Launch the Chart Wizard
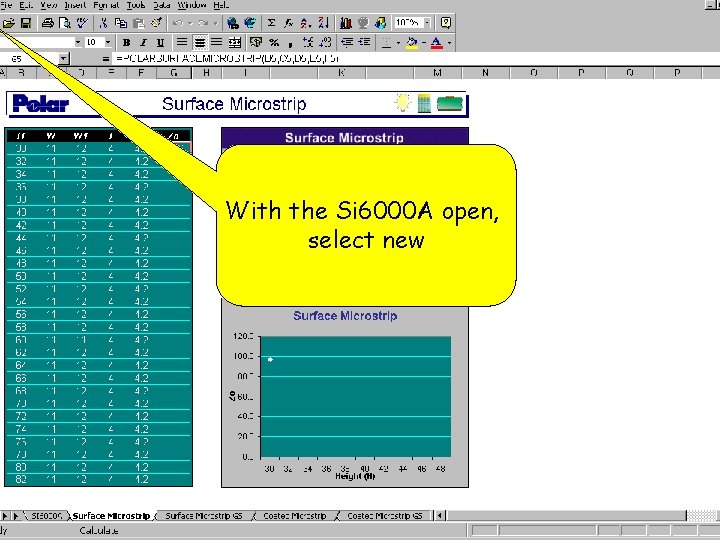 click(x=346, y=23)
